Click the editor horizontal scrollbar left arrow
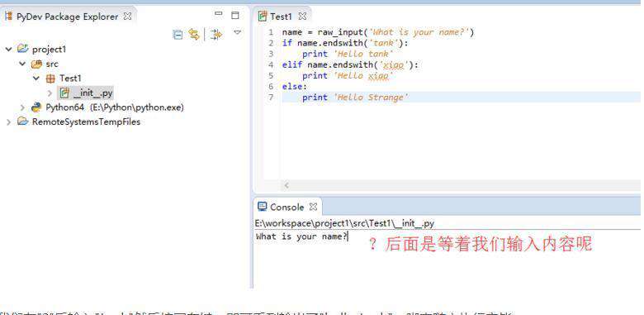Image resolution: width=644 pixels, height=315 pixels. (x=286, y=185)
